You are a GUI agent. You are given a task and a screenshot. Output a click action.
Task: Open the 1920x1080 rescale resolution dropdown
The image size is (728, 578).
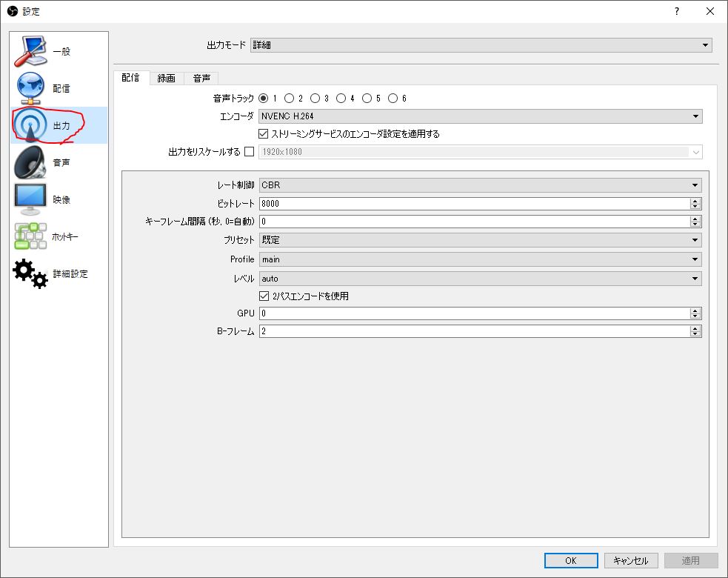coord(480,152)
